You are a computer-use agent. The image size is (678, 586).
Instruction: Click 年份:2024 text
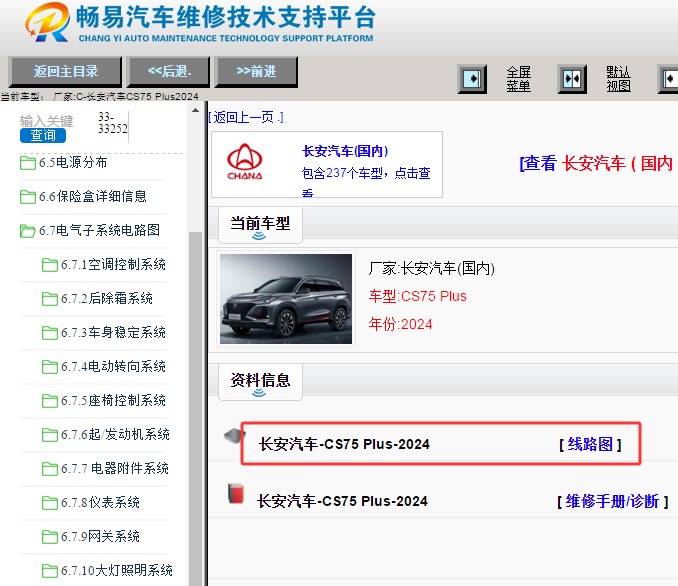400,324
